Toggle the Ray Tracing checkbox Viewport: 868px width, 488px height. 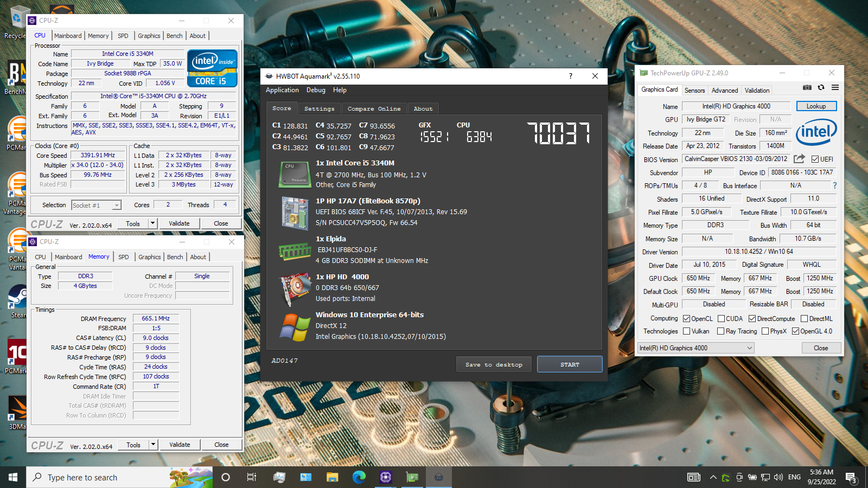coord(720,331)
